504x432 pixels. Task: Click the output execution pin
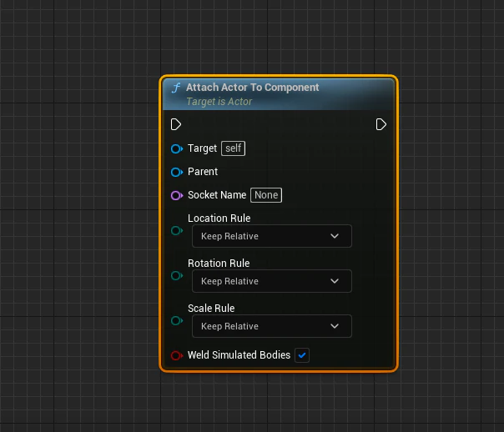(x=381, y=124)
